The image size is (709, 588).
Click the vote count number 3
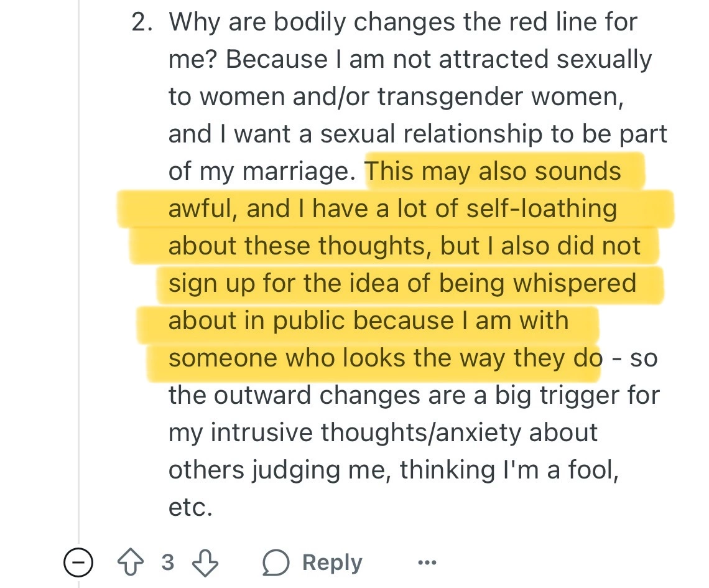click(x=167, y=562)
